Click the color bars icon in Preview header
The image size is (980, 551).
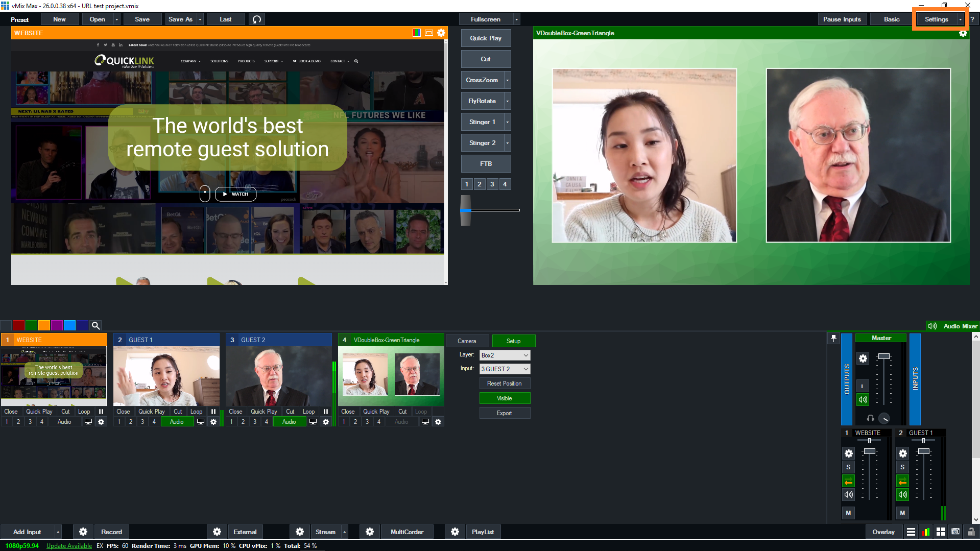pos(417,33)
